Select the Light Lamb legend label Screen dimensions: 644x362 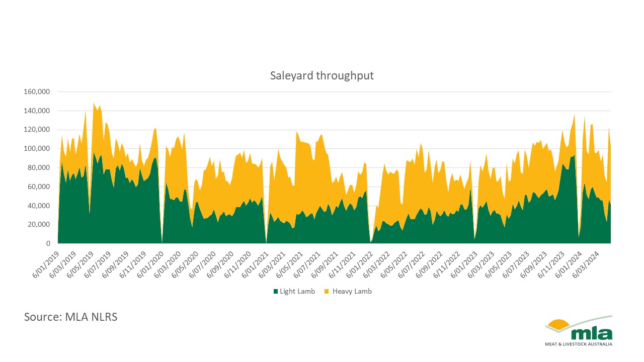tap(297, 292)
